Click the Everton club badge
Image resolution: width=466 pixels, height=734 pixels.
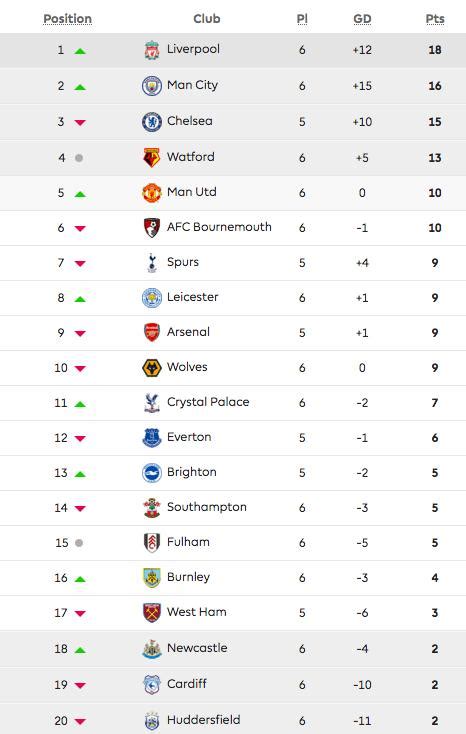[x=152, y=438]
